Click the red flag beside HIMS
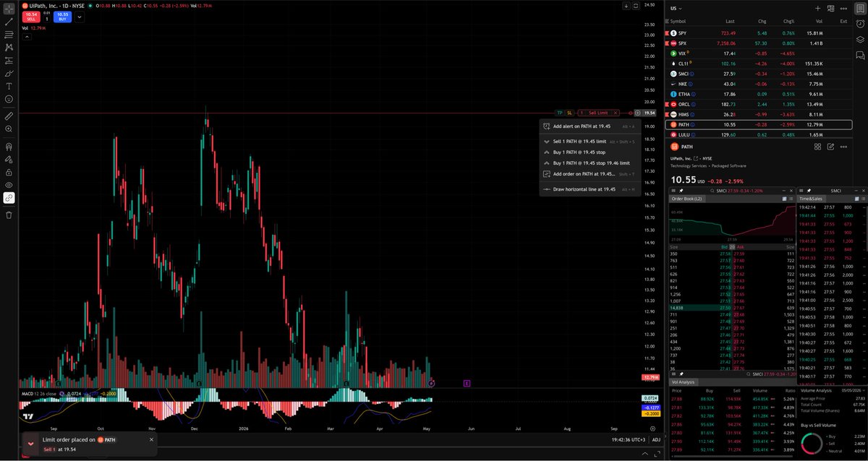868x461 pixels. 666,114
